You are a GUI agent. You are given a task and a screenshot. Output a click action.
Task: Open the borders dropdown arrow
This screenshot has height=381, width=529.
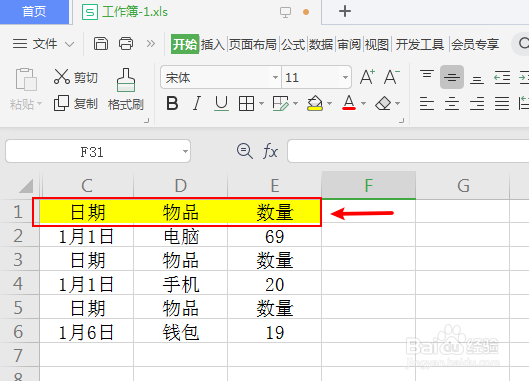click(x=261, y=104)
